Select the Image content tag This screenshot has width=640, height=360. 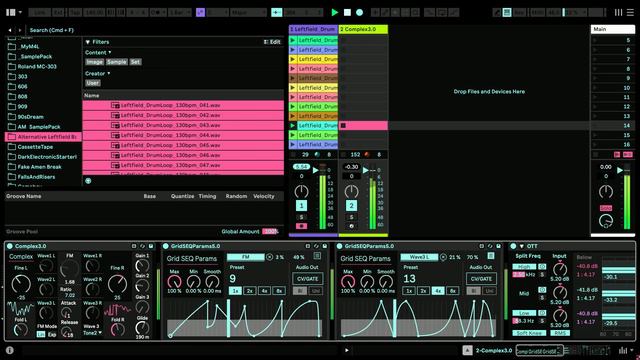pyautogui.click(x=94, y=62)
